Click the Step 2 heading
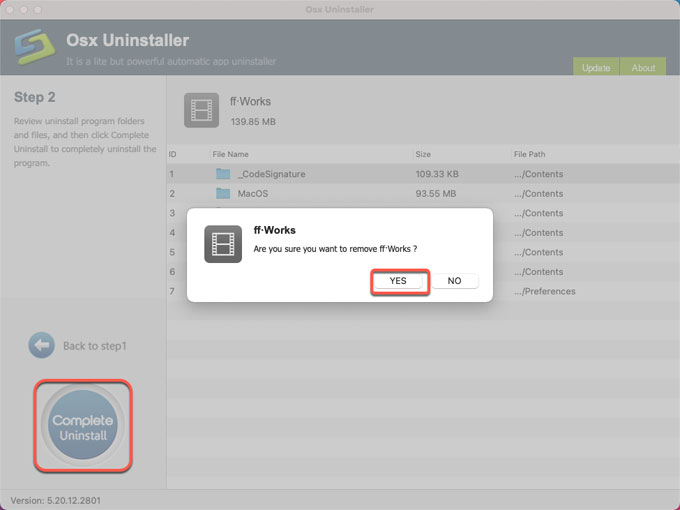The image size is (680, 510). click(x=35, y=97)
